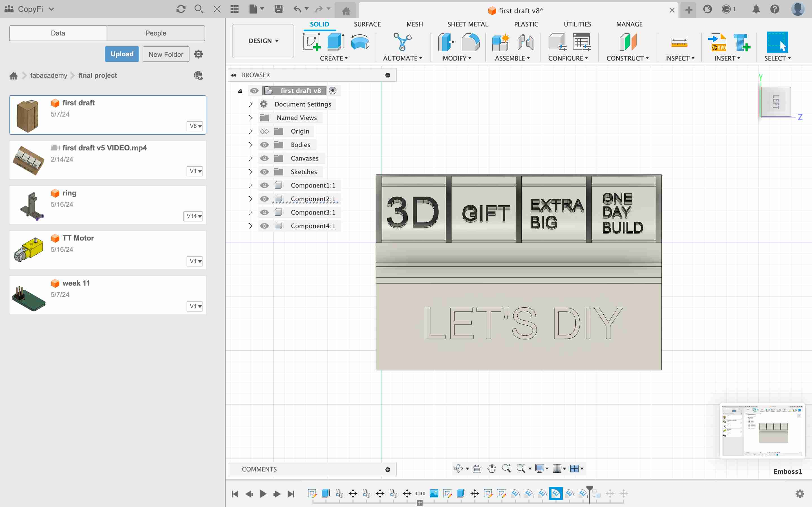Click the Upload button
This screenshot has width=812, height=507.
coord(122,54)
